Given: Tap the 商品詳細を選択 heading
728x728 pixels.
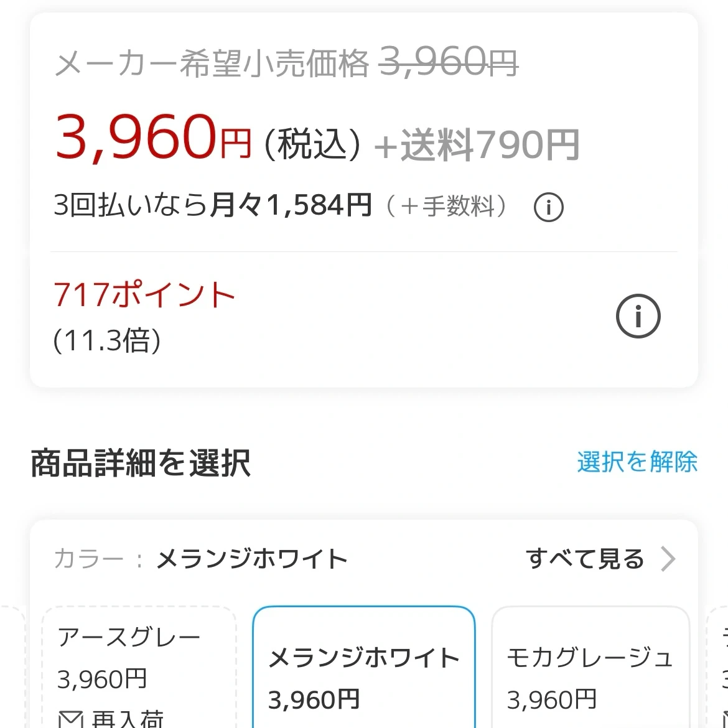Looking at the screenshot, I should [x=141, y=463].
